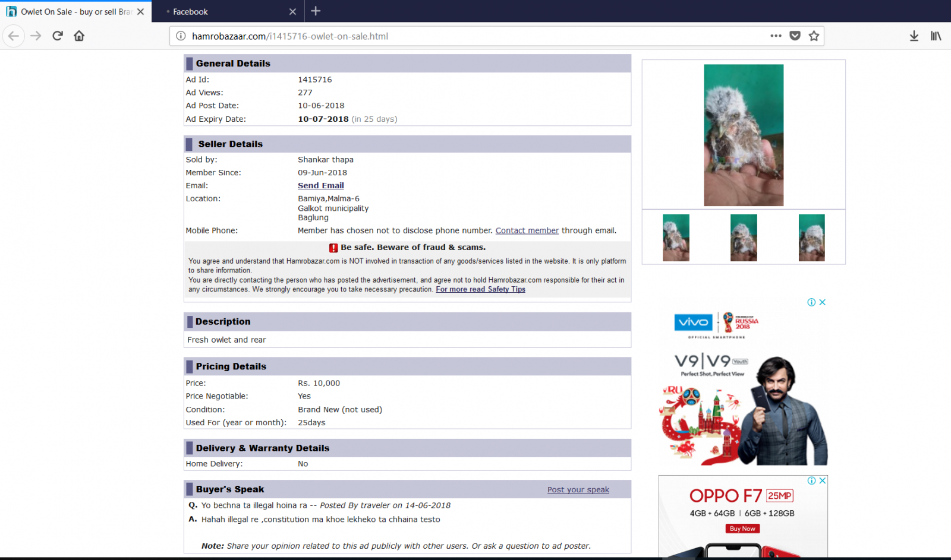951x560 pixels.
Task: Go to the browser home page
Action: pyautogui.click(x=79, y=36)
